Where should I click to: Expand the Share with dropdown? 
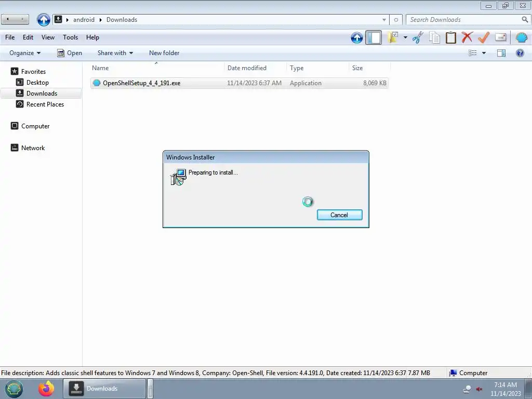click(115, 53)
